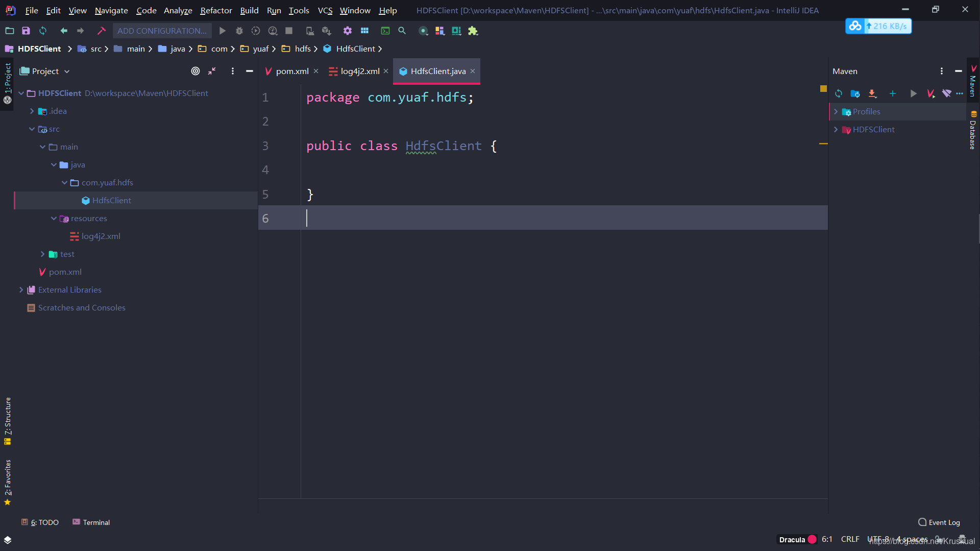Open Maven panel options menu

(x=942, y=71)
